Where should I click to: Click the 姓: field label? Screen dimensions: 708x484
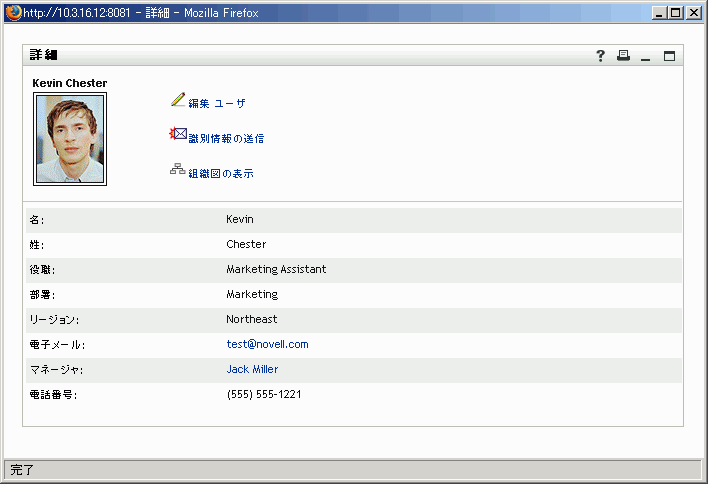37,245
